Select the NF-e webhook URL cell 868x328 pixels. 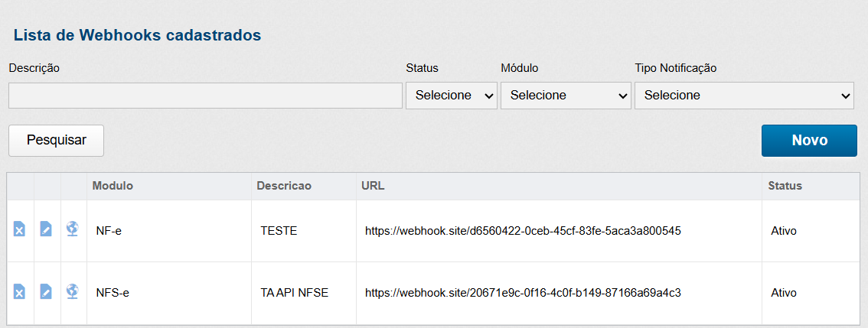pyautogui.click(x=523, y=230)
